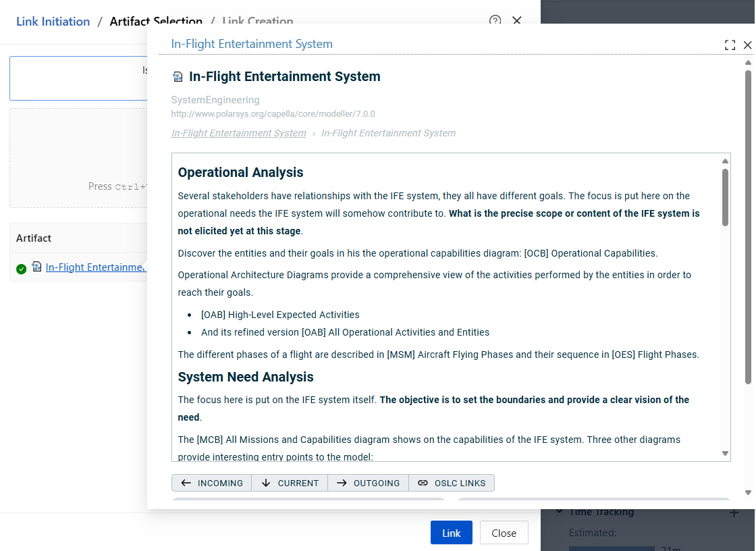756x551 pixels.
Task: Click the artifact icon in the table row
Action: pyautogui.click(x=36, y=267)
